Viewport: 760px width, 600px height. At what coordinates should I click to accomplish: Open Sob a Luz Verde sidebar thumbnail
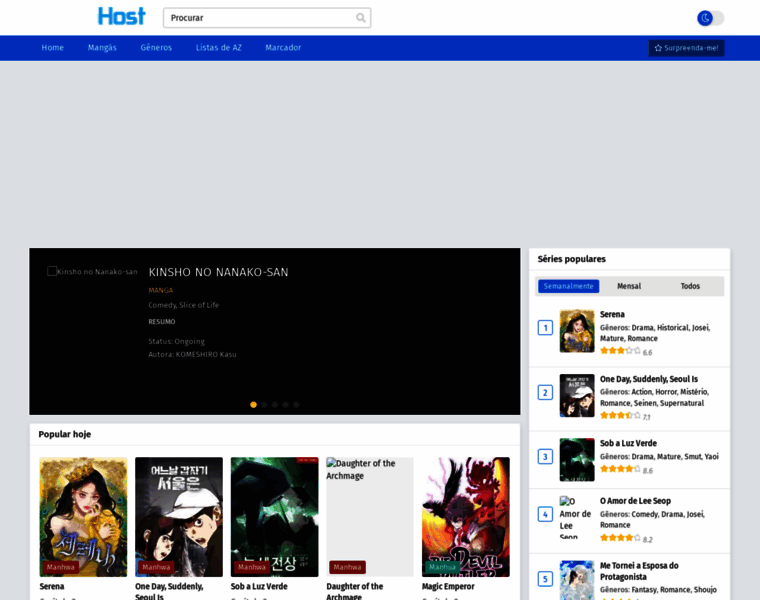pos(577,459)
